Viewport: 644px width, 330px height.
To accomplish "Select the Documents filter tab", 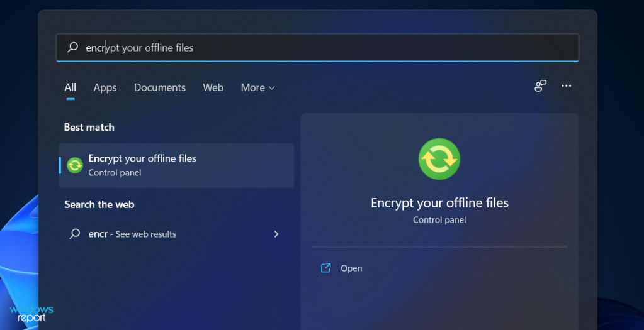I will (159, 87).
